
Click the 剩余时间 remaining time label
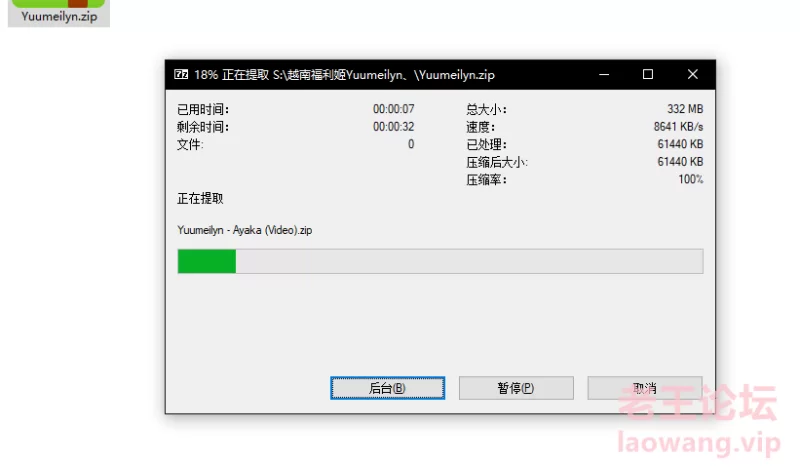[x=203, y=127]
